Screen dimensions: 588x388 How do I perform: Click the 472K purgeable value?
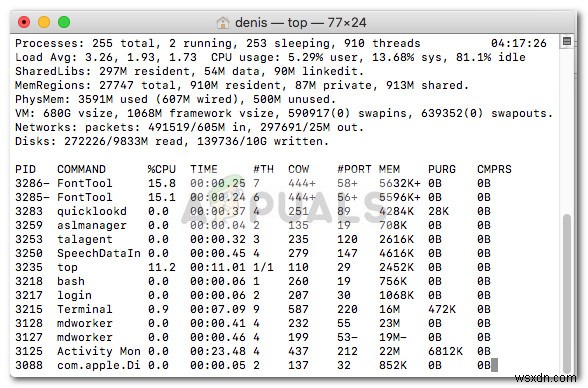pyautogui.click(x=442, y=309)
